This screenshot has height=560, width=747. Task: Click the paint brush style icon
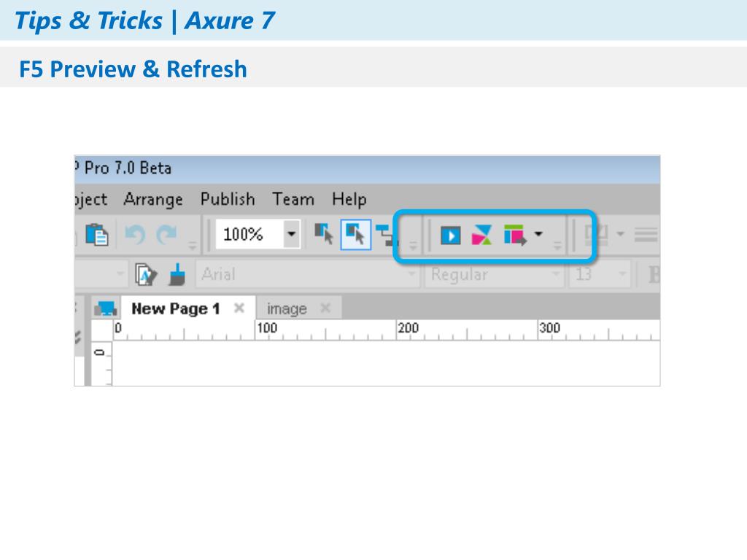pyautogui.click(x=177, y=275)
